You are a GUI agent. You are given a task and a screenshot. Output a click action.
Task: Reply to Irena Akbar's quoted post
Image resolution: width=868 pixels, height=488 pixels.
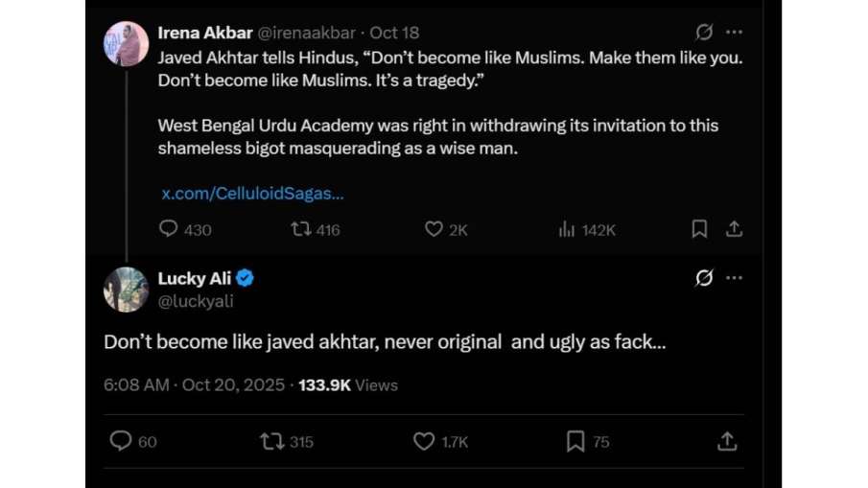169,229
